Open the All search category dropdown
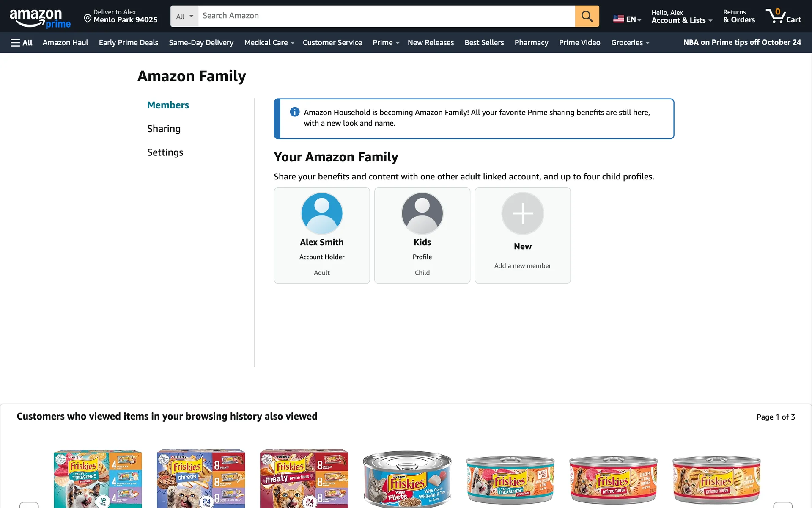The width and height of the screenshot is (812, 508). coord(184,16)
